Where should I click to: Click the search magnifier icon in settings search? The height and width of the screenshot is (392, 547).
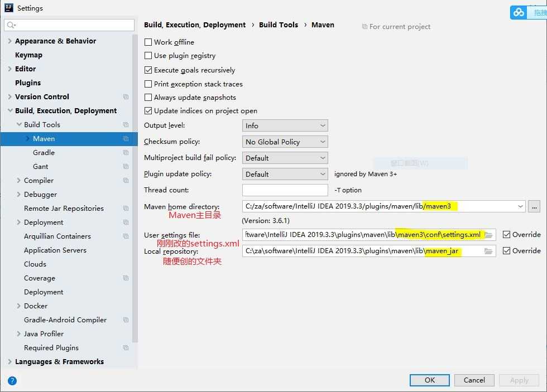11,25
